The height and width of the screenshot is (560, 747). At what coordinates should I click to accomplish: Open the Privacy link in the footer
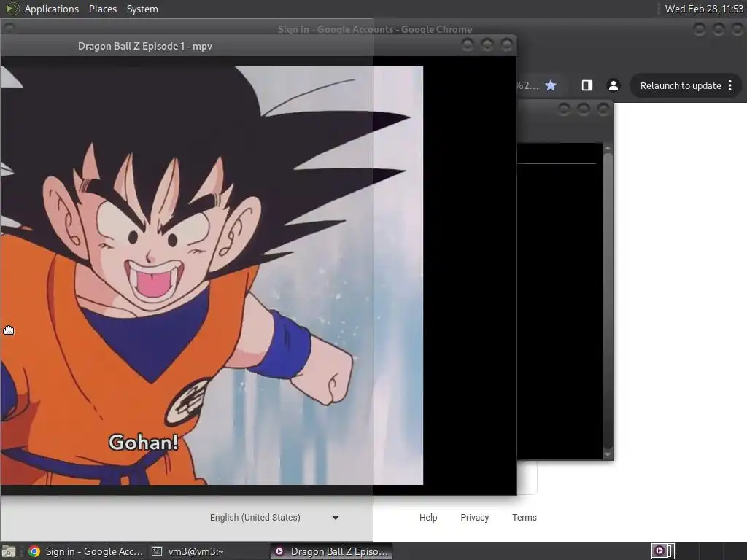(x=474, y=518)
